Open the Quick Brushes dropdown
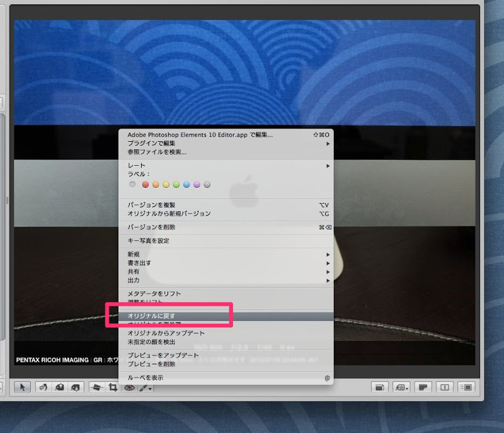Image resolution: width=504 pixels, height=433 pixels. 146,388
